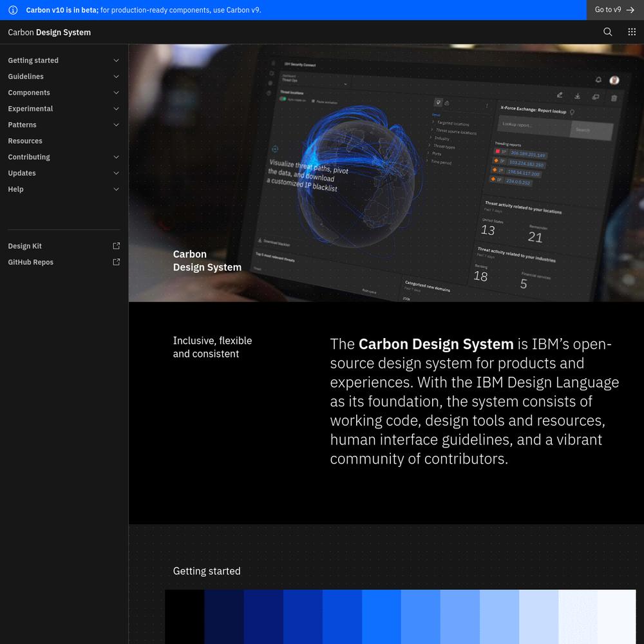This screenshot has width=644, height=644.
Task: Click the "Inclusive, flexible and consistent" text
Action: pyautogui.click(x=213, y=347)
